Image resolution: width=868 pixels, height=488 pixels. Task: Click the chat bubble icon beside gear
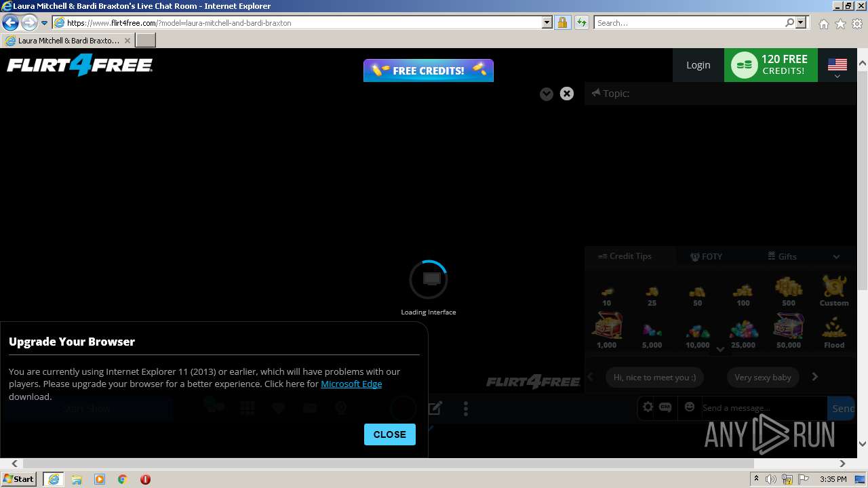(665, 407)
